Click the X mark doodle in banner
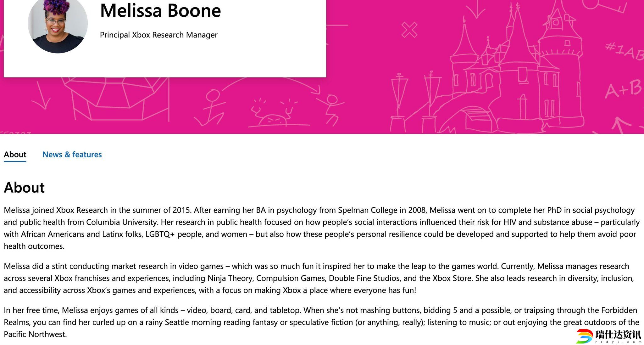The height and width of the screenshot is (345, 644). pyautogui.click(x=409, y=30)
